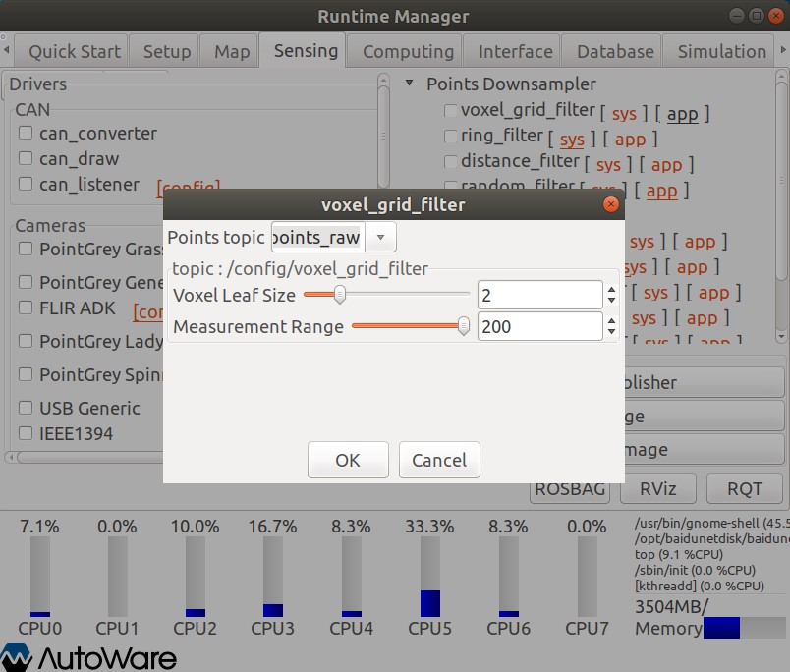Viewport: 790px width, 672px height.
Task: Toggle the voxel_grid_filter checkbox
Action: [450, 110]
